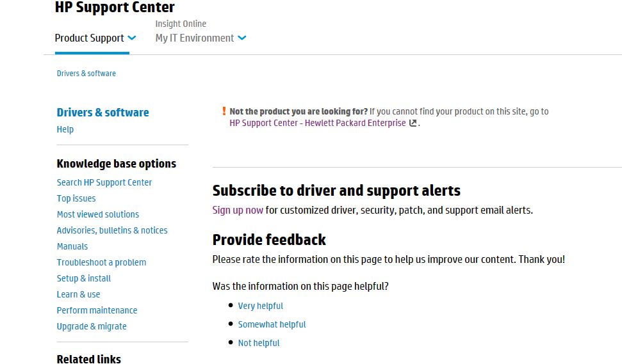The height and width of the screenshot is (364, 622).
Task: Rate the page as Somewhat helpful
Action: [x=272, y=324]
